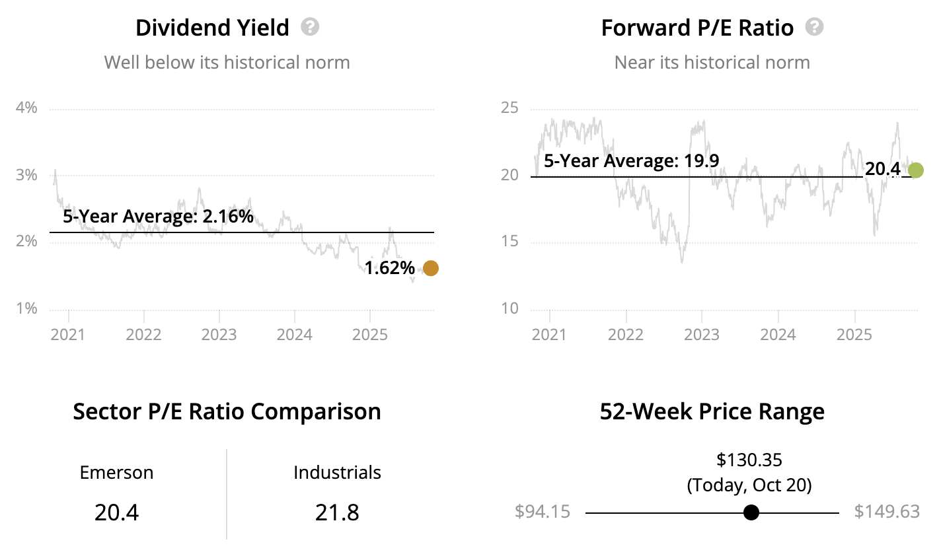This screenshot has height=560, width=941.
Task: Click the Forward P/E Ratio help icon
Action: pyautogui.click(x=815, y=27)
